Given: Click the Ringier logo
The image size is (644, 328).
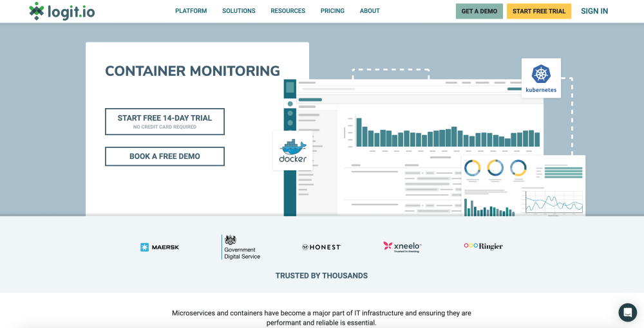Looking at the screenshot, I should tap(483, 246).
